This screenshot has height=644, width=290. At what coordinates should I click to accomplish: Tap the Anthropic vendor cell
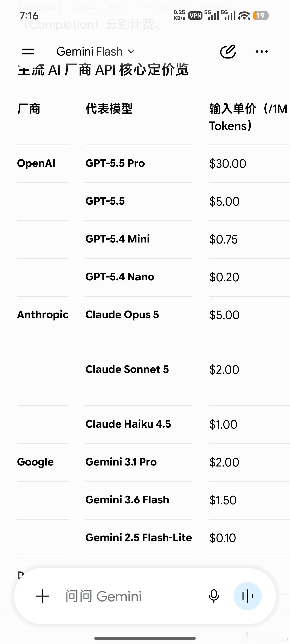pos(42,315)
